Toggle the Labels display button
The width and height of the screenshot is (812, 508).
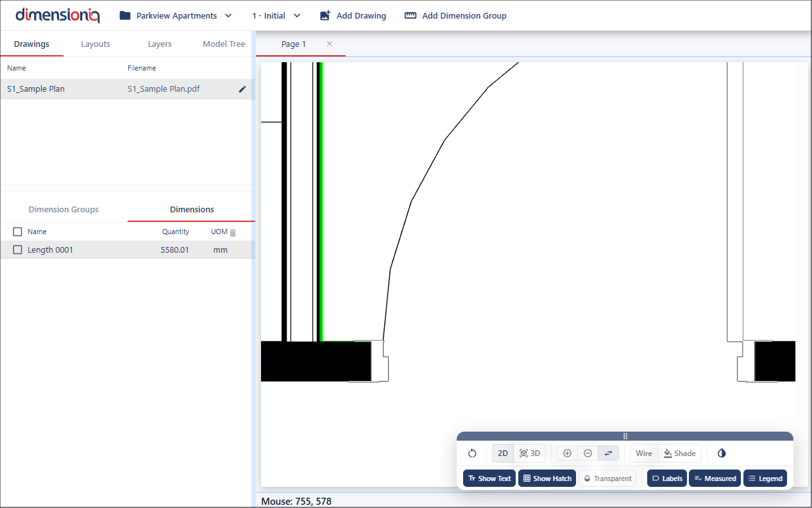coord(666,478)
